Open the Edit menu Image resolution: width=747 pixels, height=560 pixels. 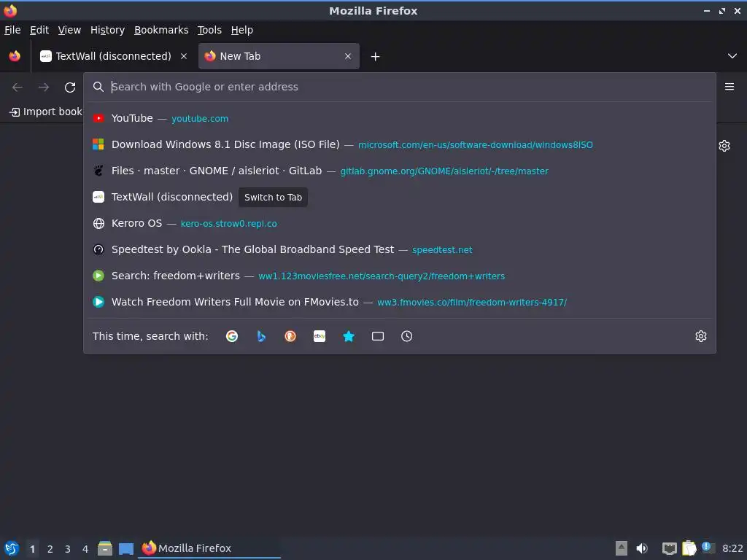pos(39,30)
